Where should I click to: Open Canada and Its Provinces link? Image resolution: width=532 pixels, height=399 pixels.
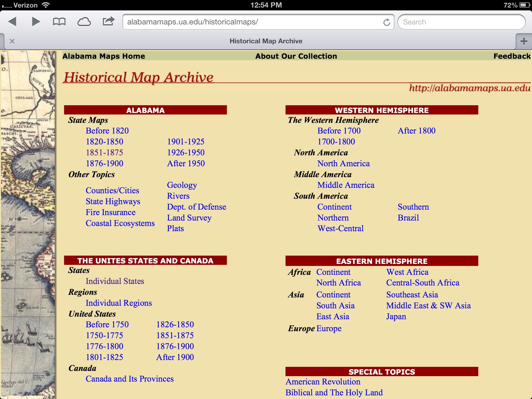click(129, 379)
